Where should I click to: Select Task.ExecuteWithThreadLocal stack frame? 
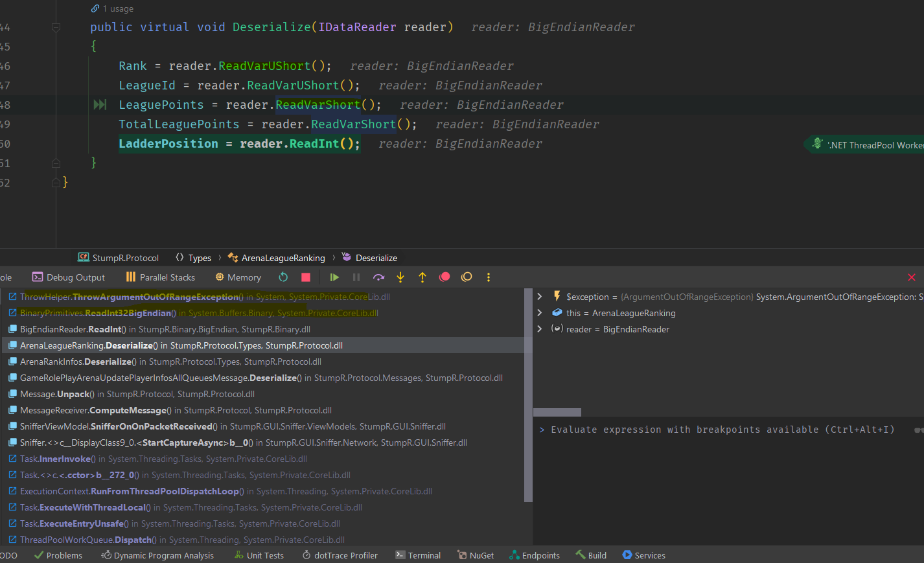[x=263, y=507]
